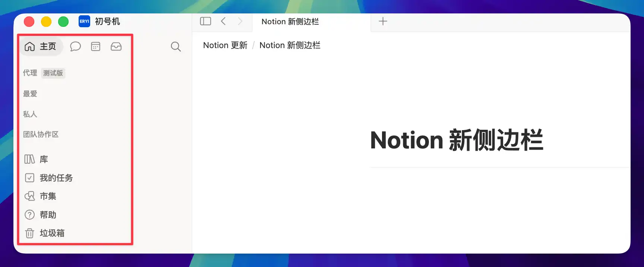Click the Notion 更新 breadcrumb link
Image resolution: width=644 pixels, height=267 pixels.
225,45
